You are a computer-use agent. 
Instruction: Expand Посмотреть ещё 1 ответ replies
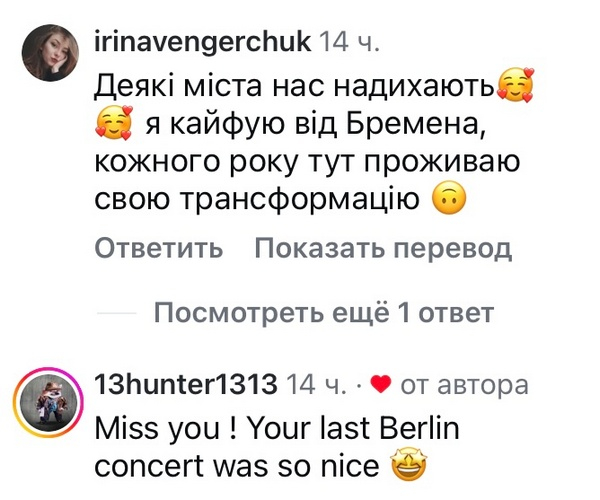point(324,314)
